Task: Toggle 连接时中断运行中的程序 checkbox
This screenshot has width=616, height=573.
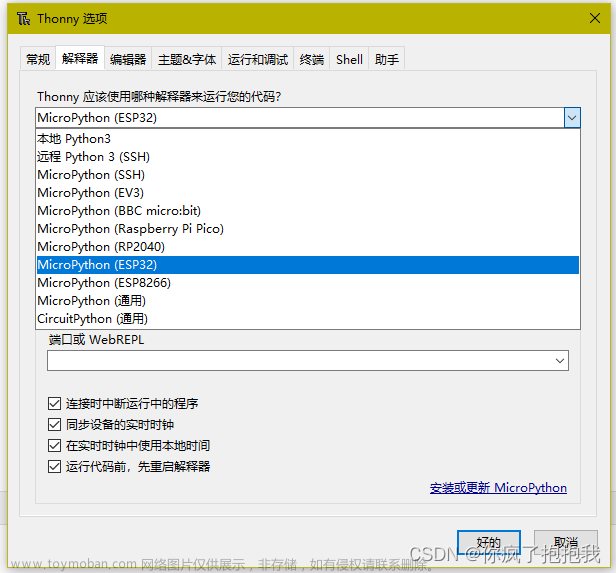Action: click(x=54, y=403)
